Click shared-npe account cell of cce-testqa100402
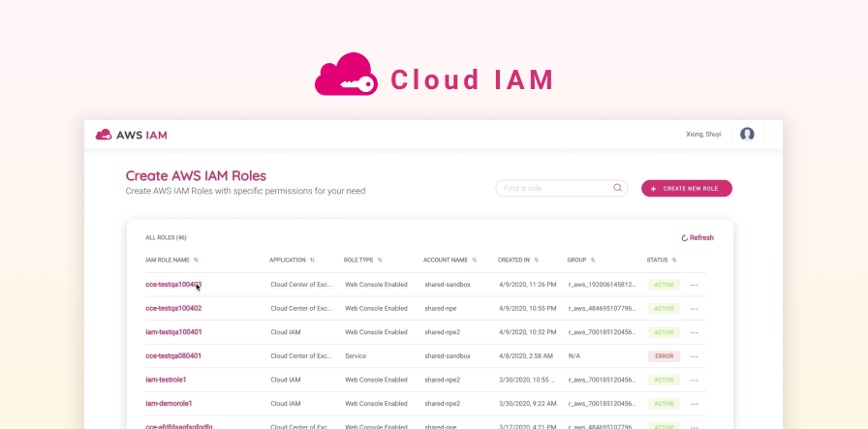Viewport: 868px width, 429px height. tap(441, 308)
